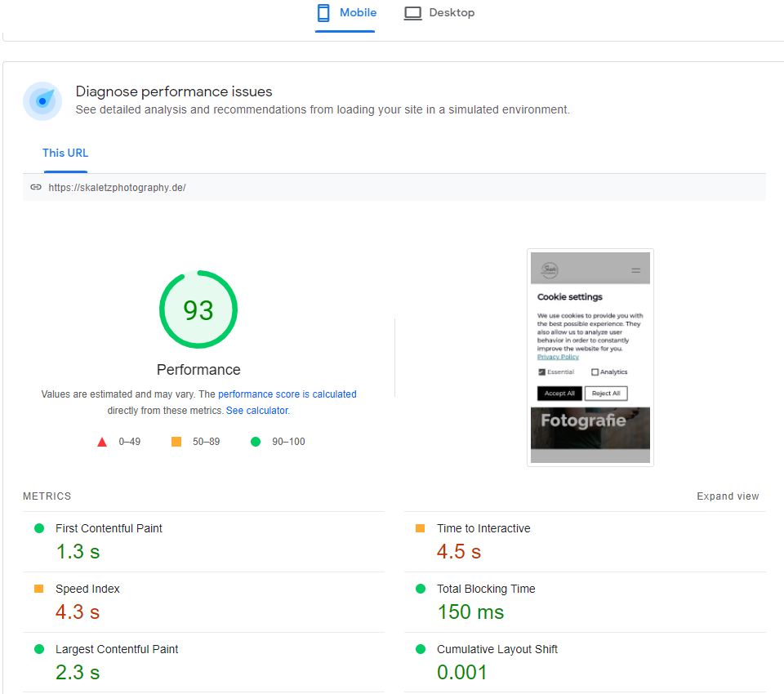Viewport: 784px width, 694px height.
Task: Switch to the Mobile tab
Action: (345, 14)
